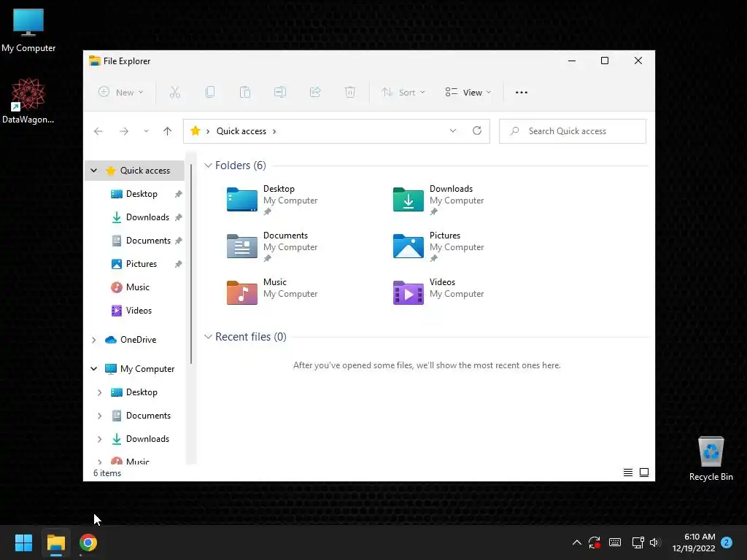Launch Google Chrome from the taskbar

pyautogui.click(x=88, y=542)
